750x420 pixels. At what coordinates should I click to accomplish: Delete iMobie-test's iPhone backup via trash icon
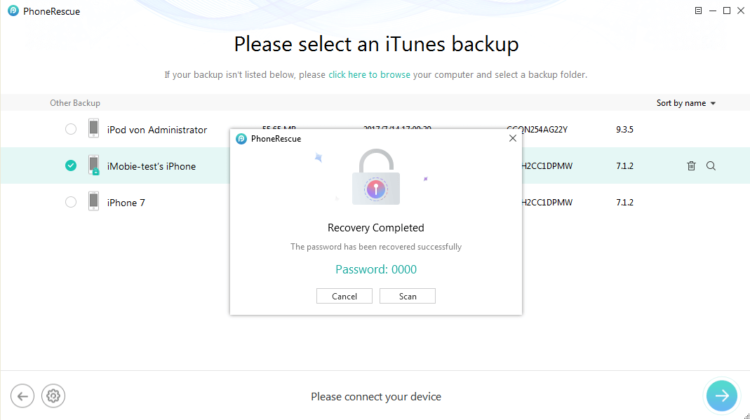click(691, 166)
